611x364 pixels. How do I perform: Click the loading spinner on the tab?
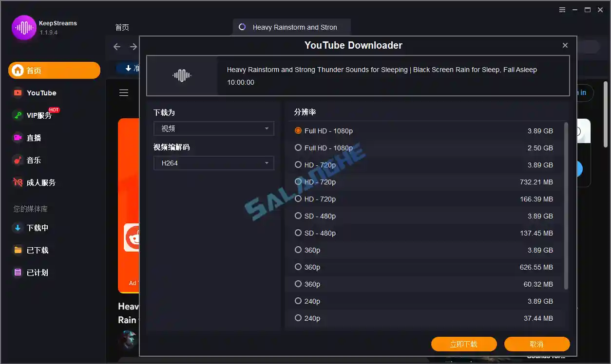point(242,27)
